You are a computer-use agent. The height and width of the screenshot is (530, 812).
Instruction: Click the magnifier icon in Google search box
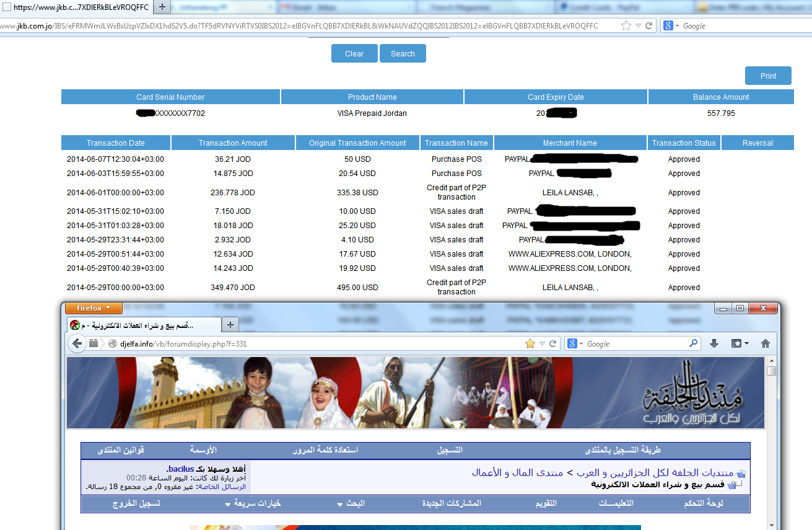694,343
